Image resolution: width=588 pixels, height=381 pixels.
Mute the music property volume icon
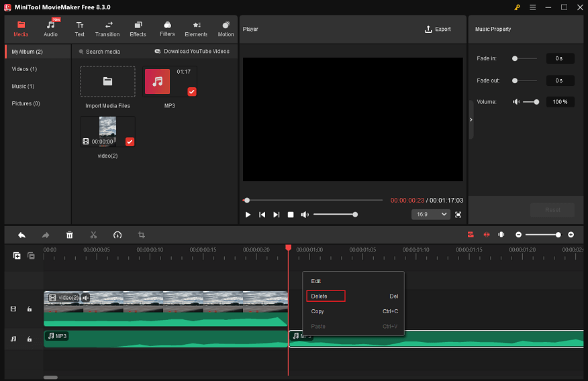tap(516, 102)
